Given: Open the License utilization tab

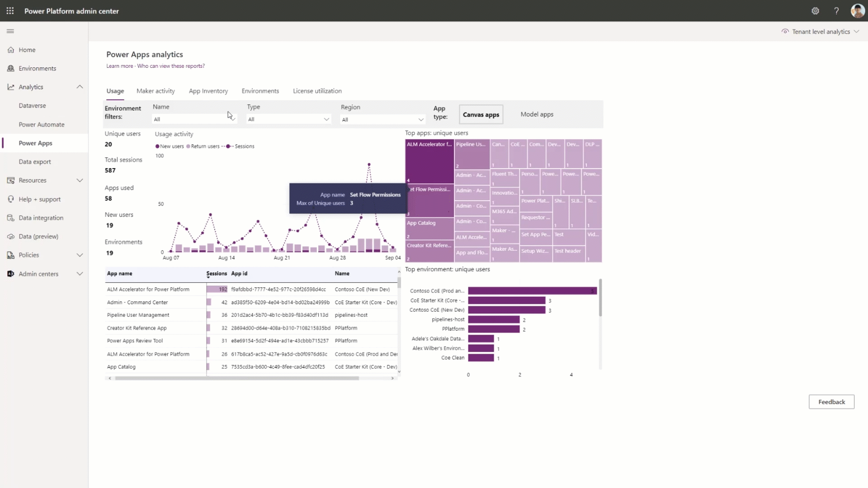Looking at the screenshot, I should tap(317, 90).
